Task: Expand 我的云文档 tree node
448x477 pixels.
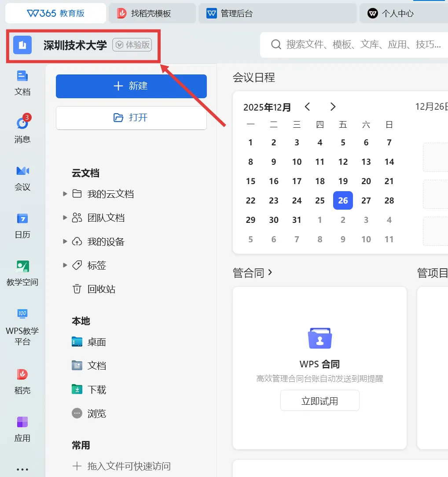Action: [x=65, y=194]
